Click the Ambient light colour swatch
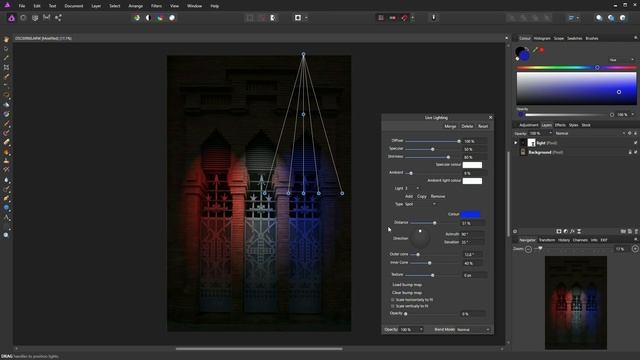The width and height of the screenshot is (640, 360). point(472,181)
